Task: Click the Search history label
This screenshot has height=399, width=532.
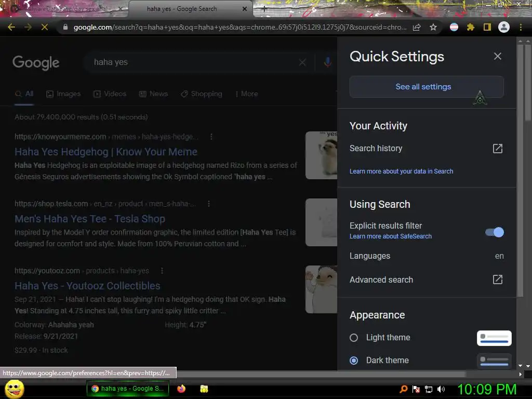Action: coord(376,148)
